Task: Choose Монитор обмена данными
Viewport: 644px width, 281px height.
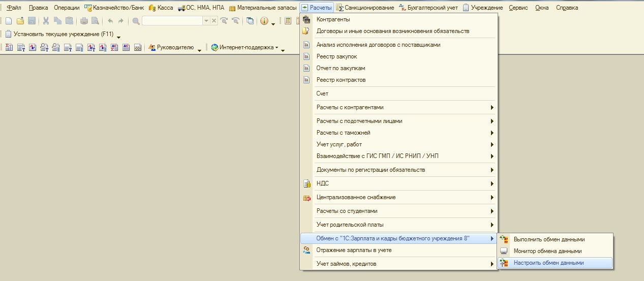Action: coord(555,251)
